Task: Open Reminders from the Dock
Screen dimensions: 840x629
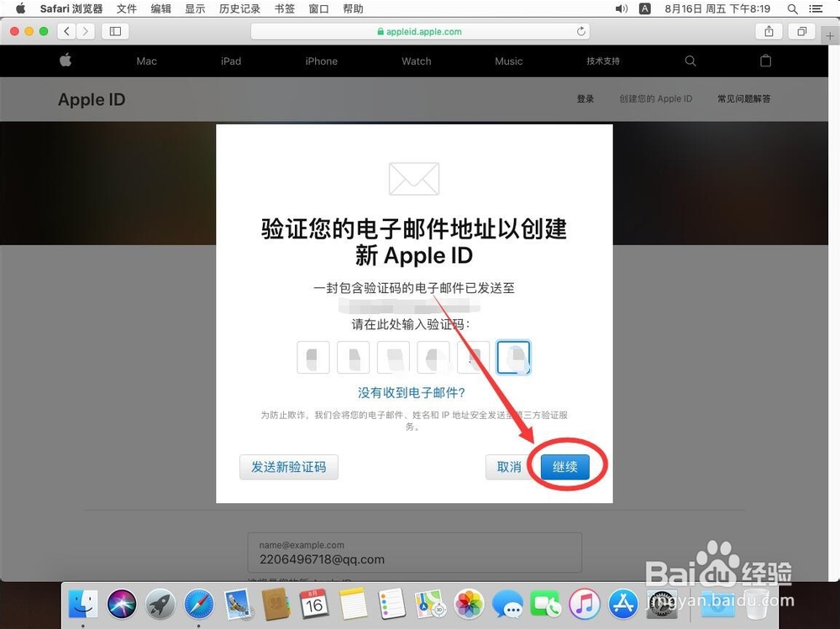Action: click(391, 605)
